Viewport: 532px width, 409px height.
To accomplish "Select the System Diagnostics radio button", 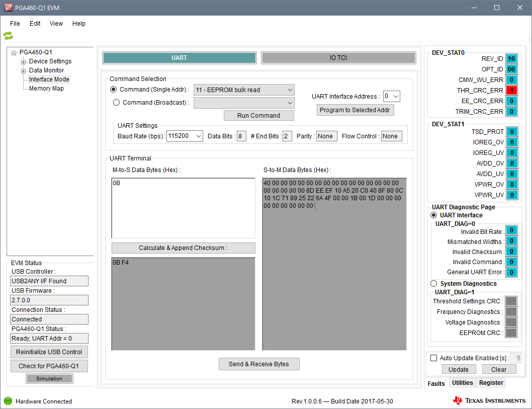I will pyautogui.click(x=433, y=283).
